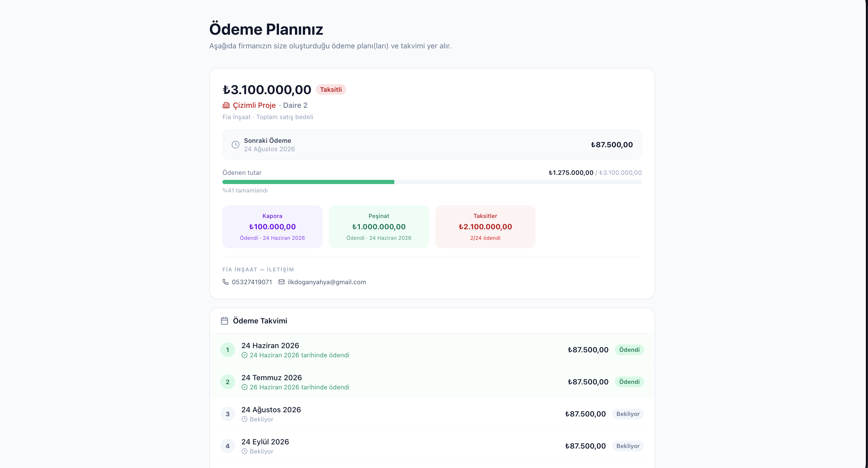Click the Ödendi badge for installment 1
This screenshot has width=868, height=468.
click(629, 350)
